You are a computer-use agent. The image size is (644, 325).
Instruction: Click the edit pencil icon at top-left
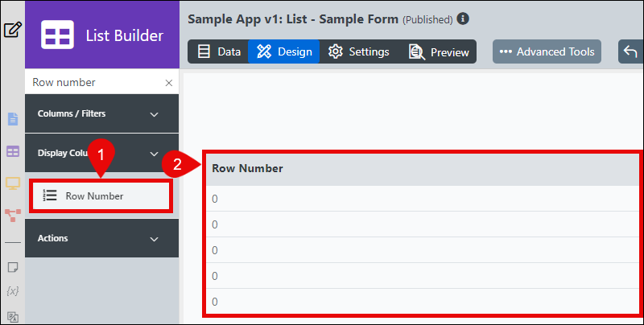pos(12,30)
